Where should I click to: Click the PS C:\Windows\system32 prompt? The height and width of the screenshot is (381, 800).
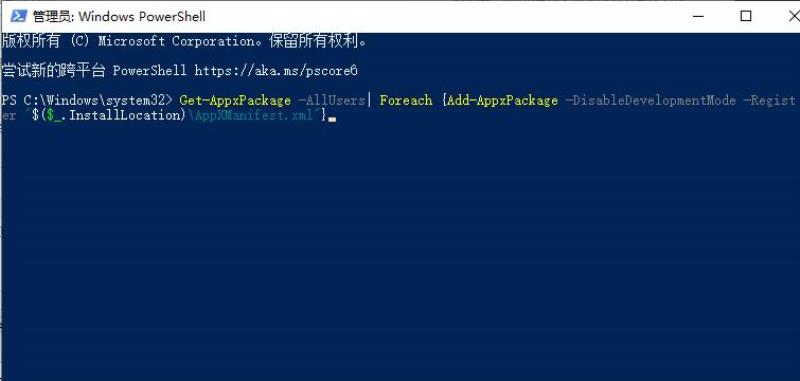point(87,100)
